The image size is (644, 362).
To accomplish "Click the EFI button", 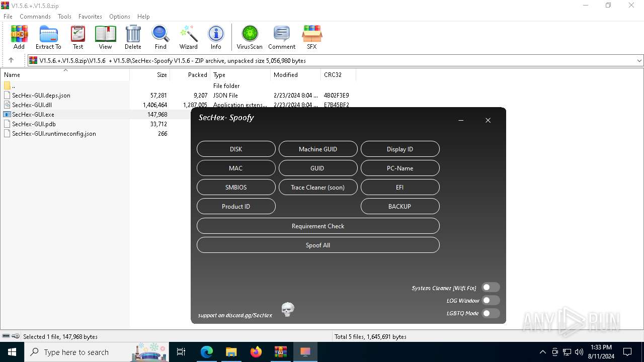I will (x=400, y=187).
